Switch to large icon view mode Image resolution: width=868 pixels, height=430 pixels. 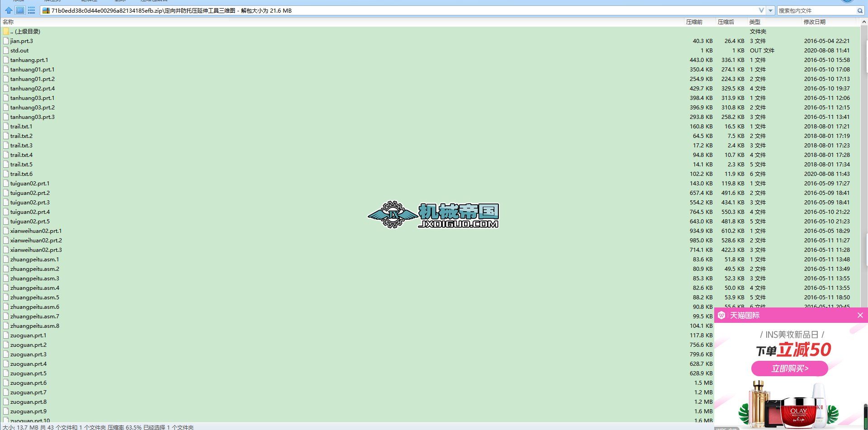tap(20, 10)
